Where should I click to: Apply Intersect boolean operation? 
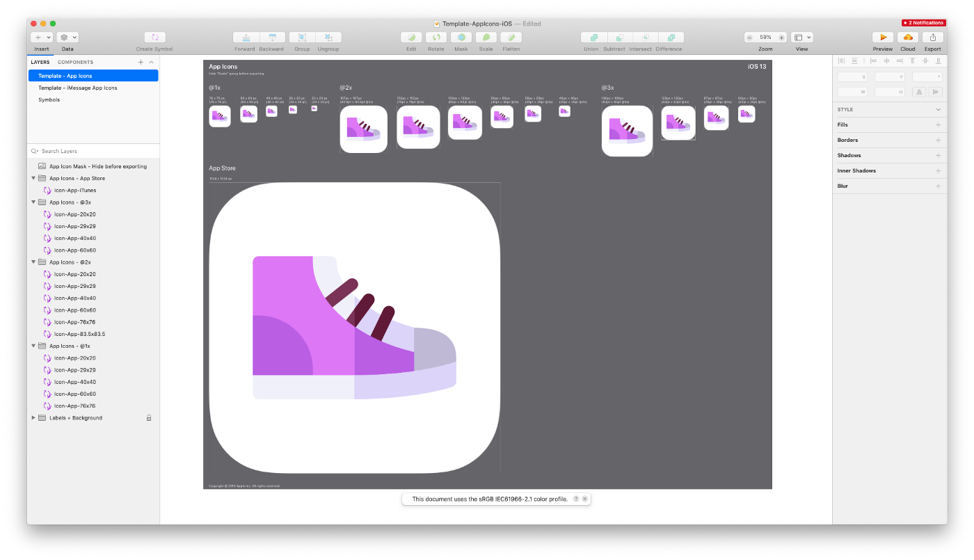point(646,38)
